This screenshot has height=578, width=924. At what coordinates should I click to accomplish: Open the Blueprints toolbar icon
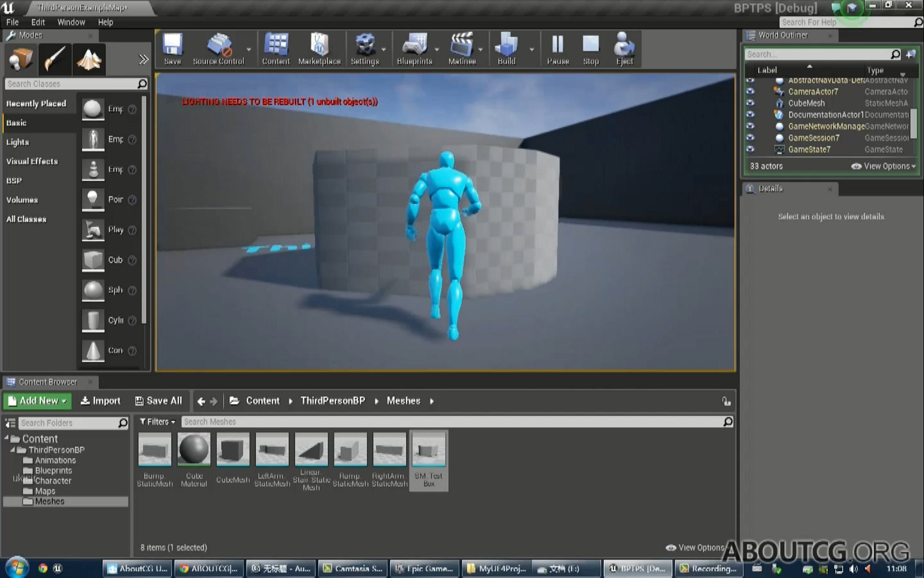tap(415, 49)
